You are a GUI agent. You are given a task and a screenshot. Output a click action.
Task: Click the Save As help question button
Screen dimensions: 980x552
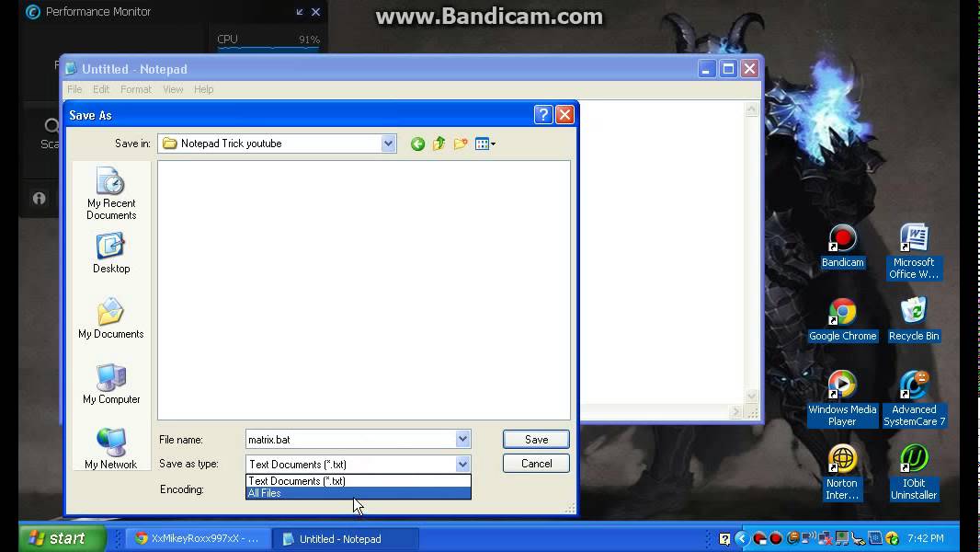pyautogui.click(x=543, y=114)
